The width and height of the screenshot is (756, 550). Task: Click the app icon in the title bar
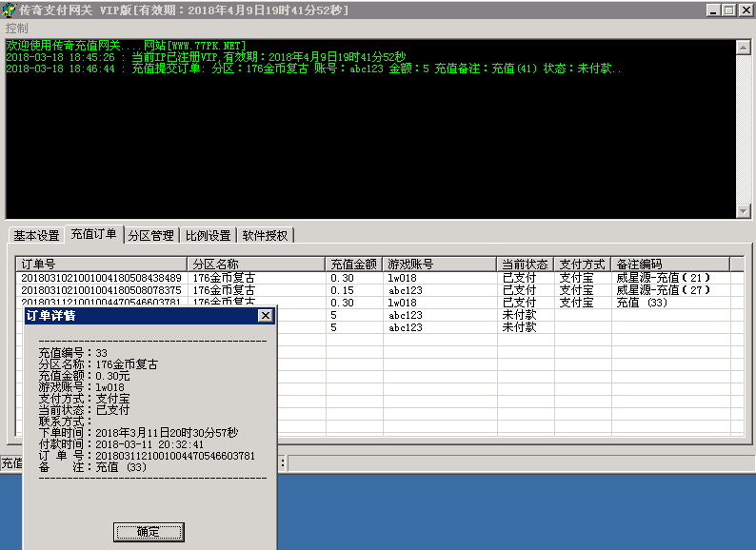click(x=10, y=10)
